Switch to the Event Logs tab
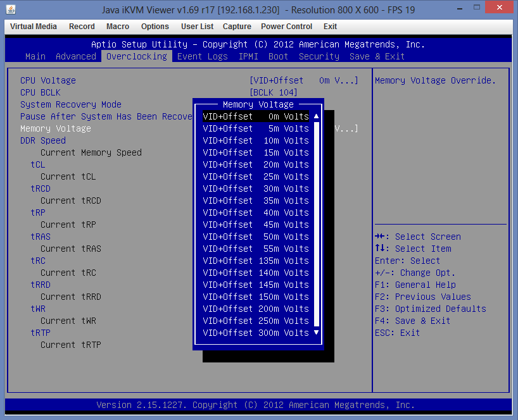518x420 pixels. pos(203,56)
